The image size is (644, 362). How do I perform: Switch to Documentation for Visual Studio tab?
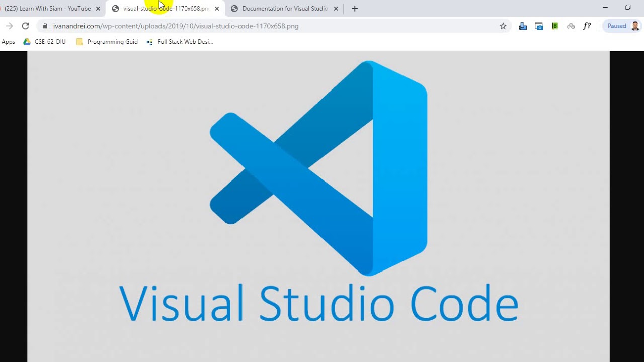pos(285,9)
